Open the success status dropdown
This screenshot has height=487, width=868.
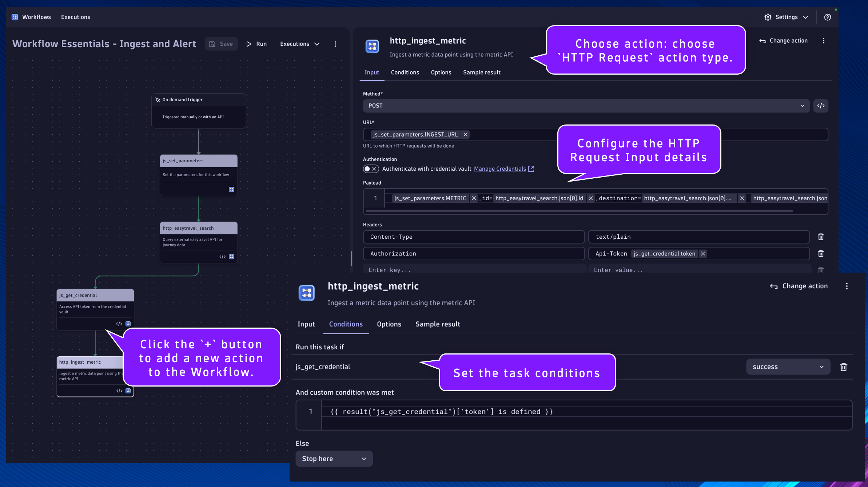click(788, 367)
